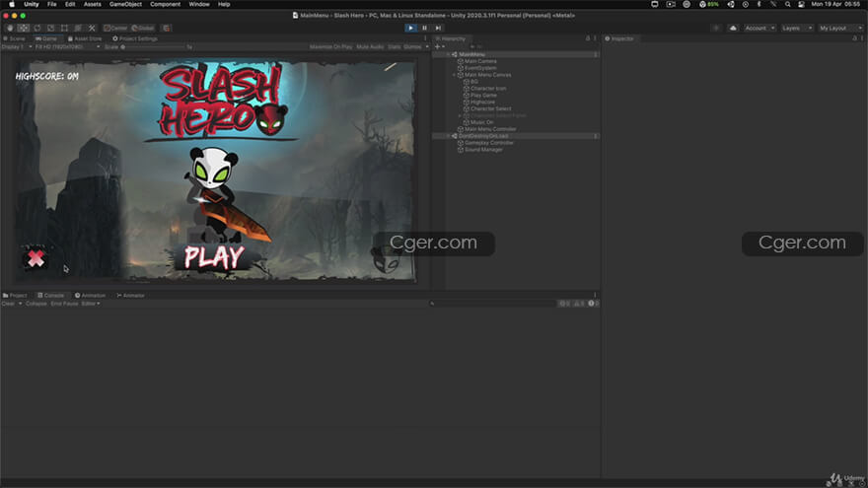Collapse the MainMenu scene in Hierarchy
Screen dimensions: 868x488
[x=449, y=55]
